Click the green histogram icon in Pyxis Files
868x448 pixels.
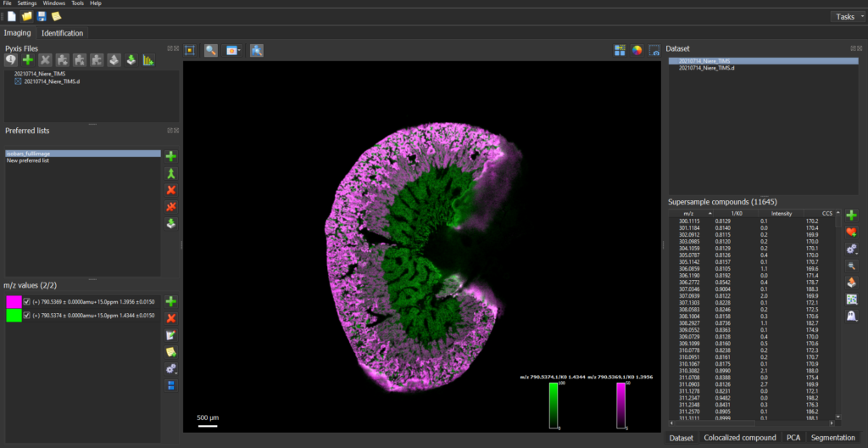[x=148, y=60]
